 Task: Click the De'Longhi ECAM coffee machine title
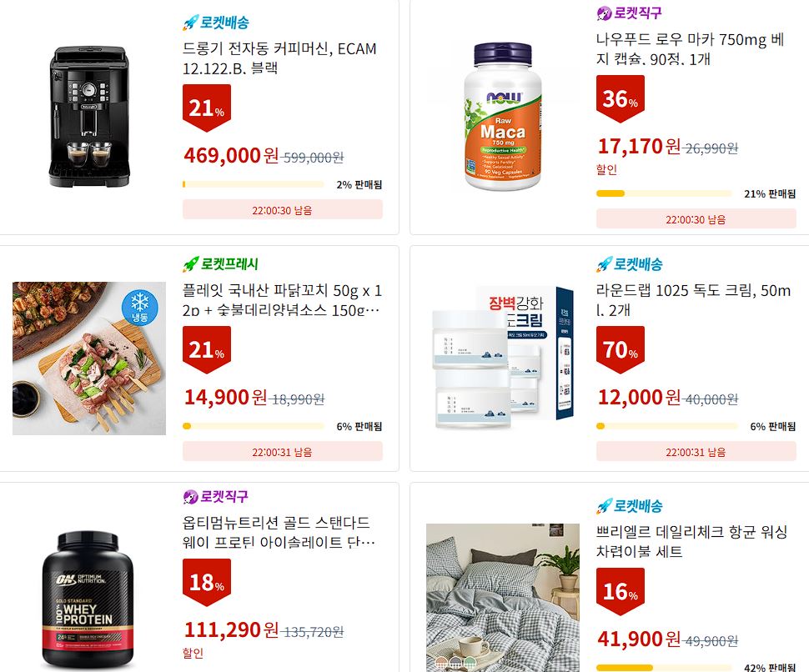coord(279,58)
